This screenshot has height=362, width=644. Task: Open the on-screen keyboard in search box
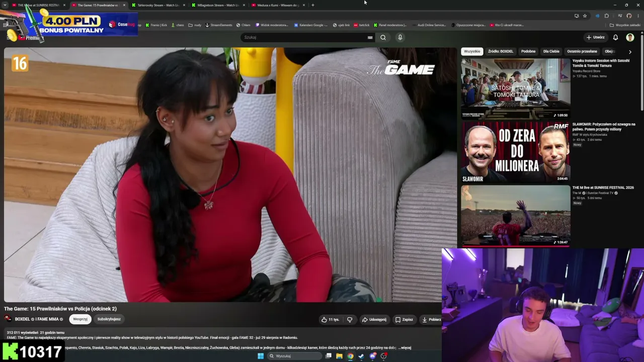[x=370, y=37]
